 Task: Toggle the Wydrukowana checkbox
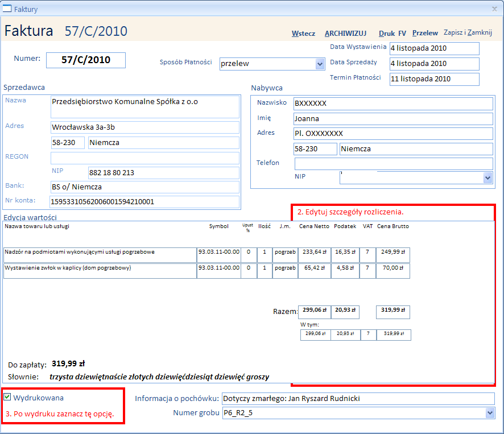click(7, 397)
